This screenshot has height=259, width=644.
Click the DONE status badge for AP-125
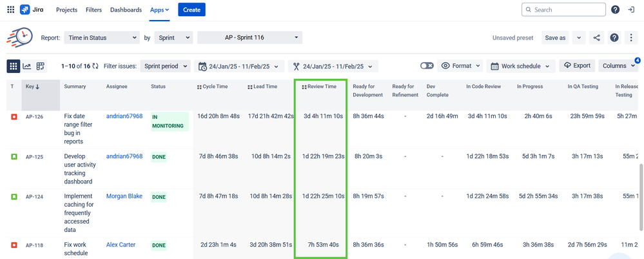[x=159, y=157]
